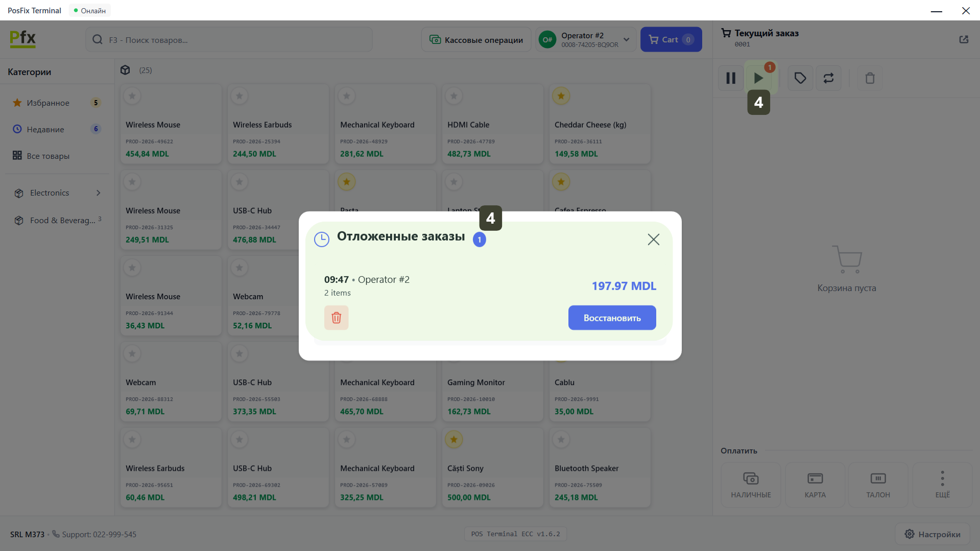Screen dimensions: 980x551
Task: Click the swap arrows icon in order toolbar
Action: click(828, 78)
